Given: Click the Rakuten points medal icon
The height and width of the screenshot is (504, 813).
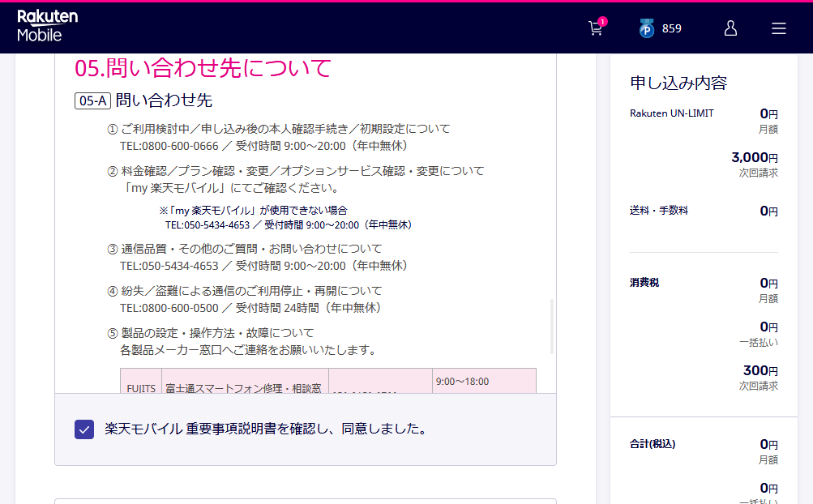Looking at the screenshot, I should coord(646,28).
